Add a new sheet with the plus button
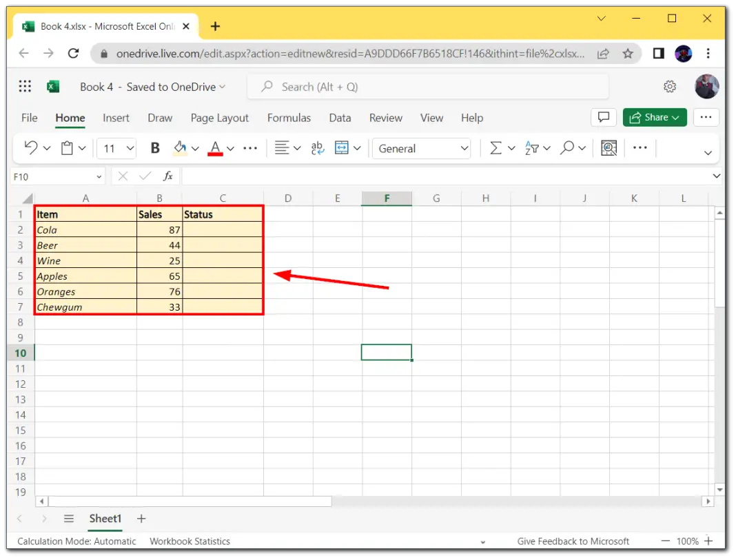The image size is (736, 560). pyautogui.click(x=141, y=518)
